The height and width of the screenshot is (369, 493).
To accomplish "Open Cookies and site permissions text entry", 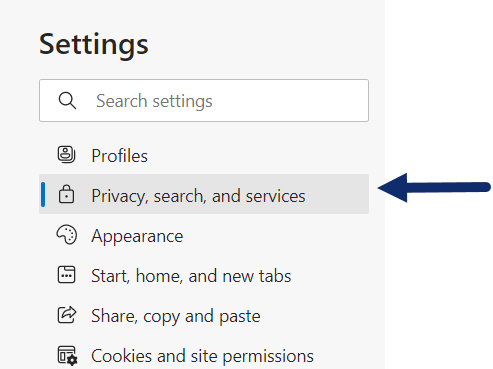I will (x=202, y=356).
